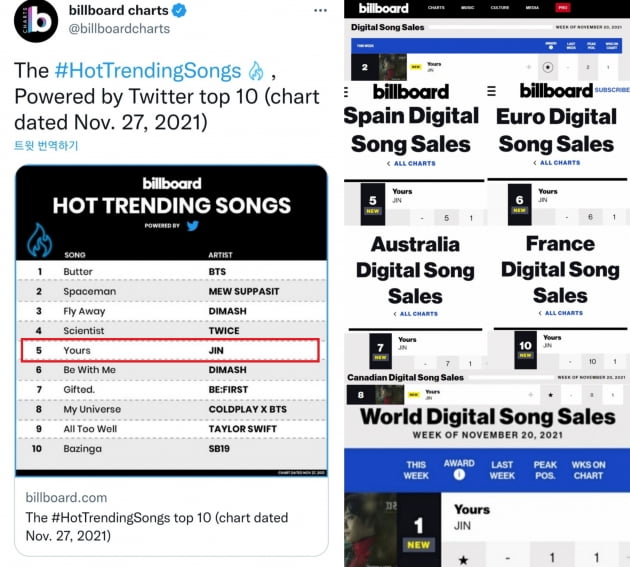This screenshot has width=630, height=567.
Task: Click the blue verified badge
Action: [x=179, y=10]
